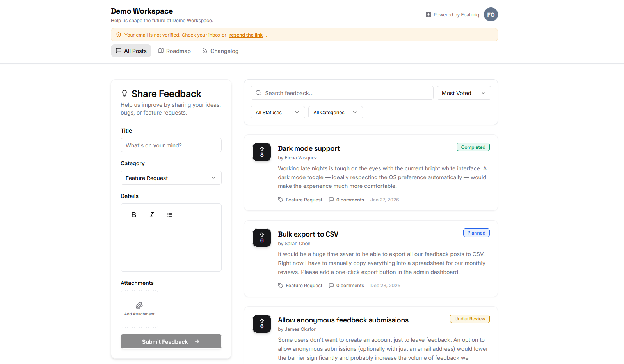The width and height of the screenshot is (624, 364).
Task: Upvote the Dark mode support post
Action: [x=262, y=152]
